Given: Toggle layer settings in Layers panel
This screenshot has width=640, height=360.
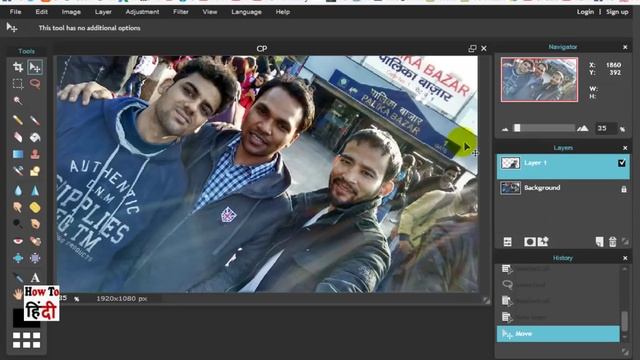Looking at the screenshot, I should [507, 242].
